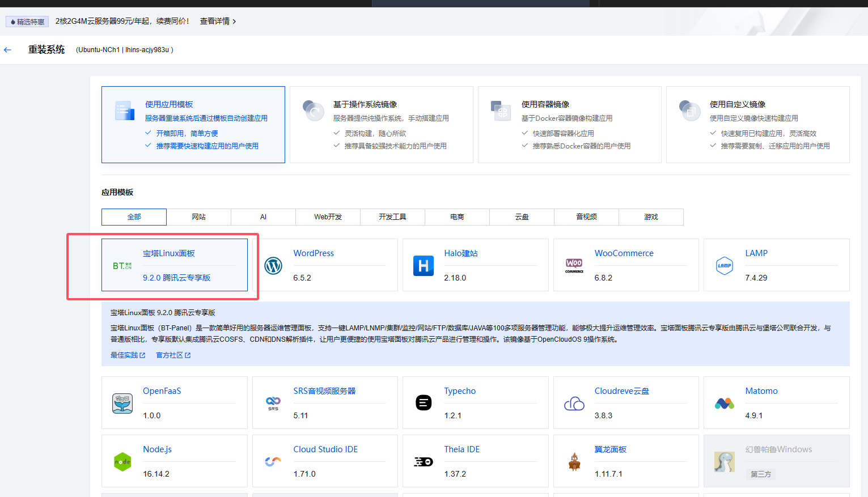Switch to the 网站 tab
The image size is (868, 497).
click(198, 217)
